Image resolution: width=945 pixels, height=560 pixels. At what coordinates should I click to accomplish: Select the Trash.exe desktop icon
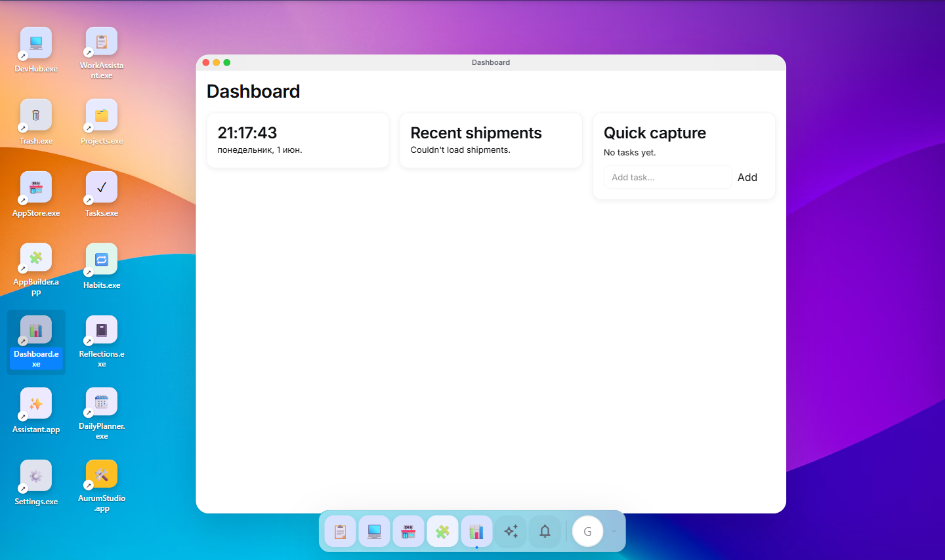click(36, 115)
